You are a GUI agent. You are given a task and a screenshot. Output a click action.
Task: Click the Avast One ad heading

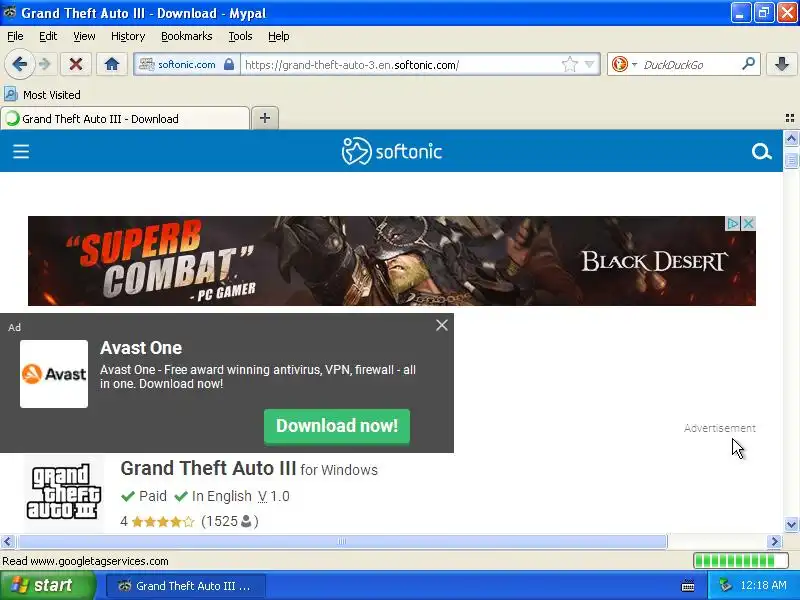(141, 347)
